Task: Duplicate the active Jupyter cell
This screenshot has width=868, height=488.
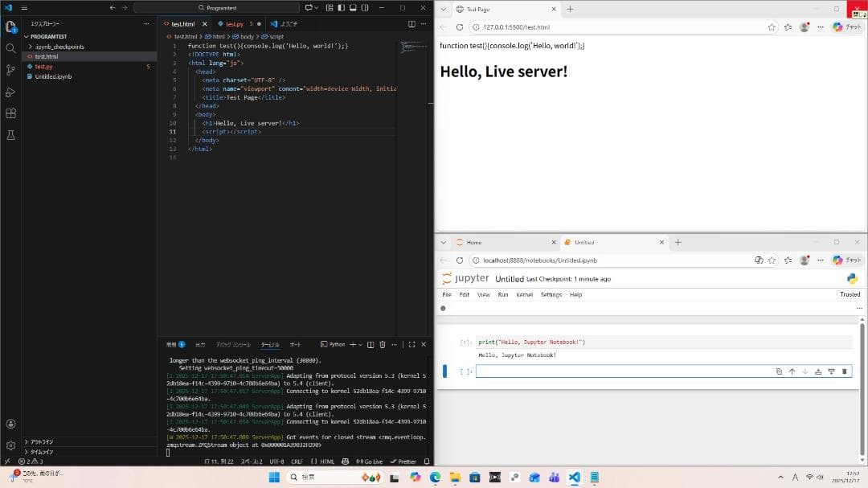Action: point(779,371)
